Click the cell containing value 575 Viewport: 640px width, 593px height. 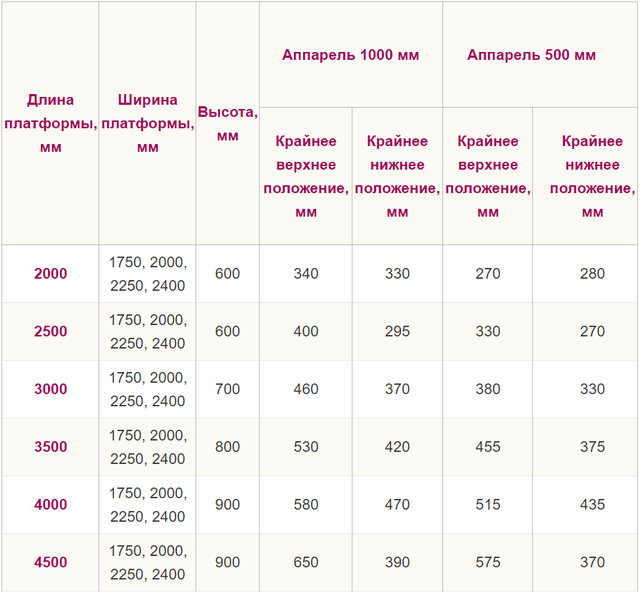point(488,563)
